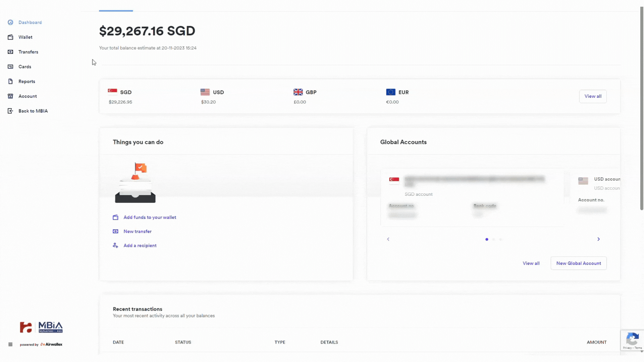Click the Dashboard icon in sidebar
Image resolution: width=644 pixels, height=362 pixels.
pos(10,22)
